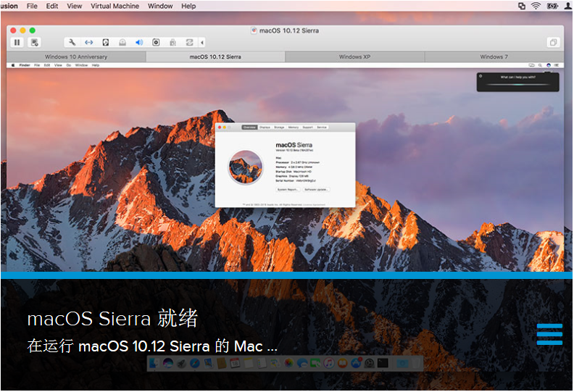Click the camera device icon
The image size is (574, 392).
point(156,43)
